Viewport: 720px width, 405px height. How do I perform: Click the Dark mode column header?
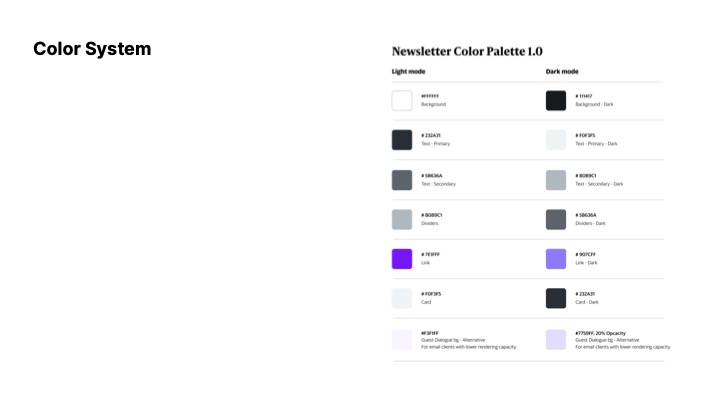(x=562, y=72)
